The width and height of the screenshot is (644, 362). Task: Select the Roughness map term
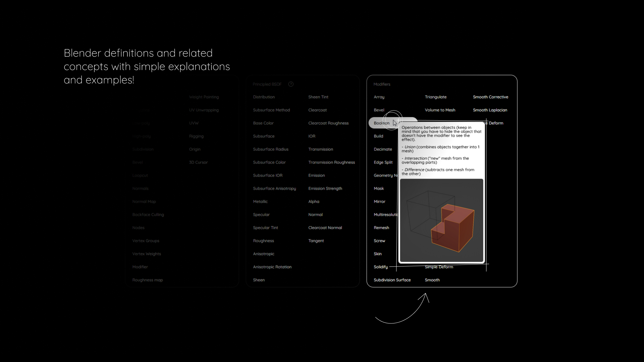point(148,280)
